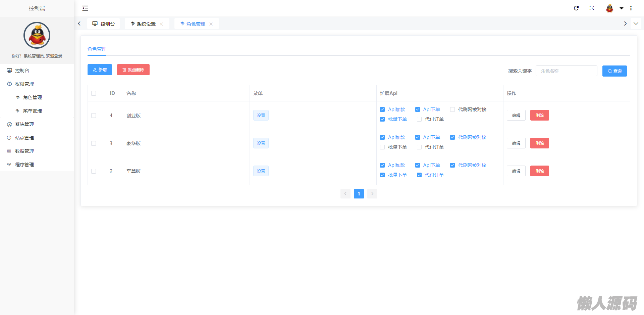The image size is (644, 315).
Task: Open the tab options dropdown chevron
Action: (x=636, y=24)
